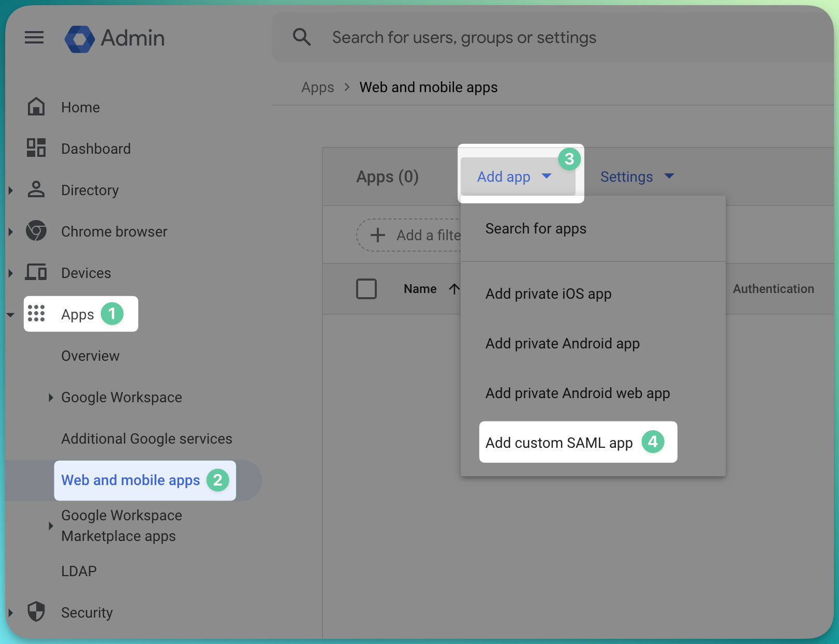The height and width of the screenshot is (644, 839).
Task: Choose Add private iOS app
Action: 593,294
